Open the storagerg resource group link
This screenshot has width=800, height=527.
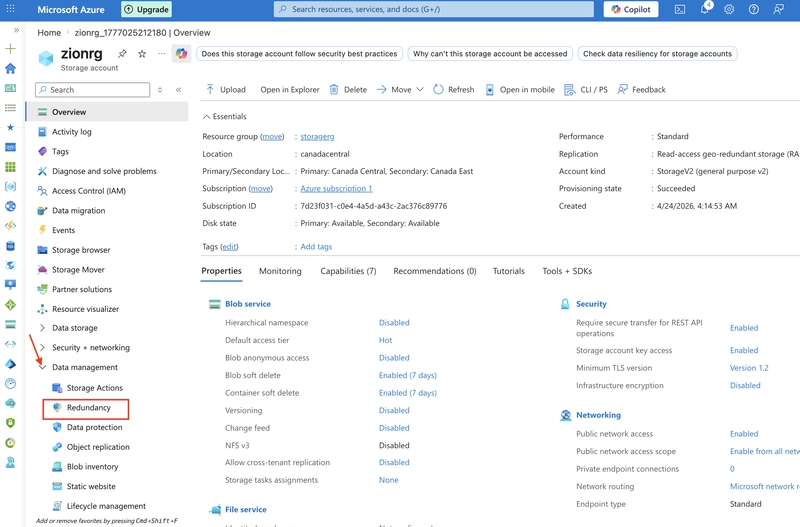point(317,137)
